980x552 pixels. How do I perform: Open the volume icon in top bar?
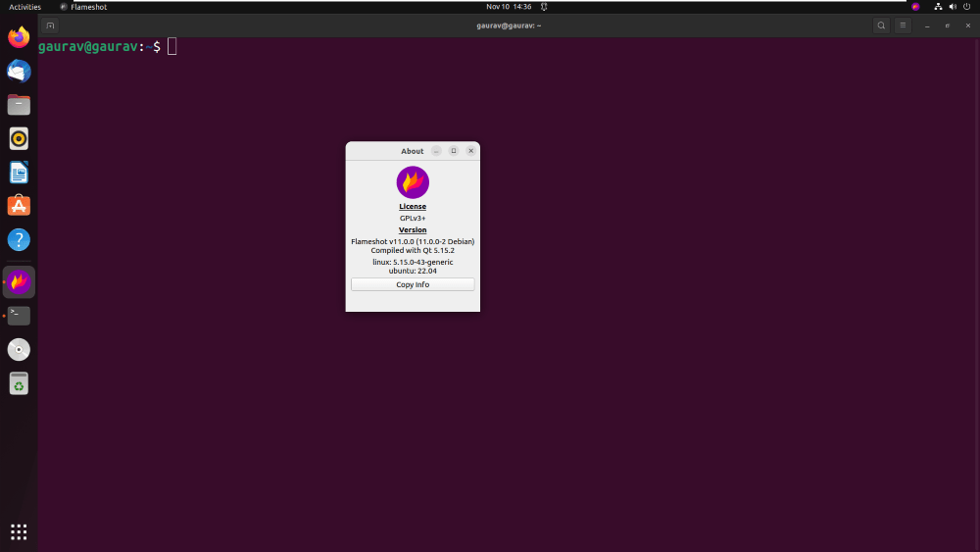pos(953,7)
